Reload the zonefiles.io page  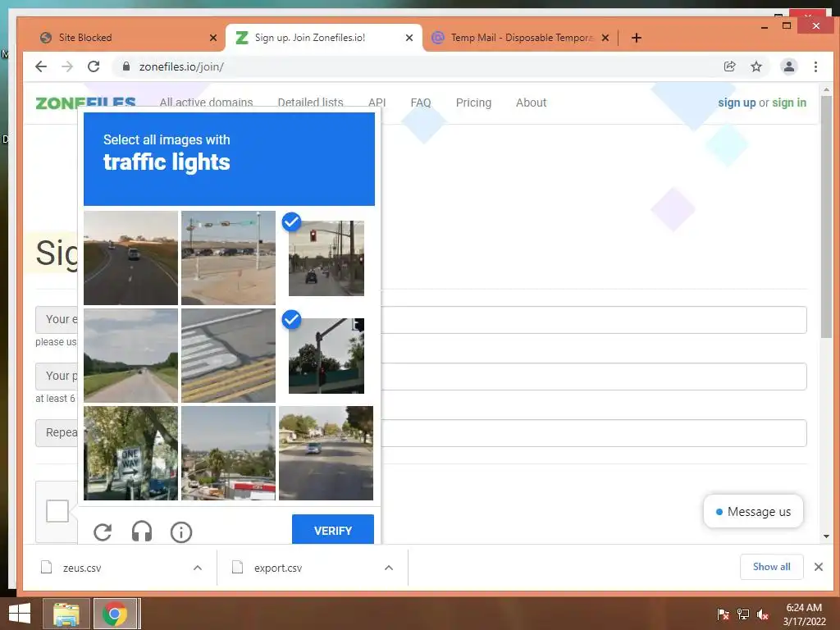[x=94, y=66]
